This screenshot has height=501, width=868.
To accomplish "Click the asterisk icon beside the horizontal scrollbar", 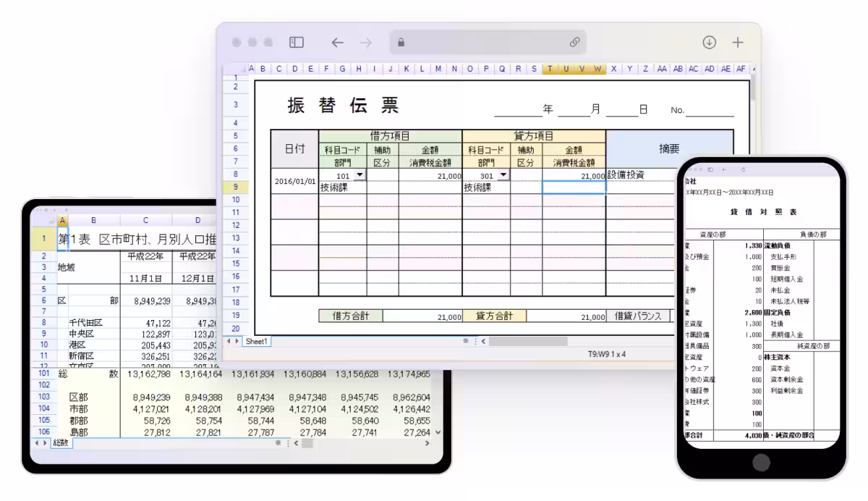I will pyautogui.click(x=466, y=341).
